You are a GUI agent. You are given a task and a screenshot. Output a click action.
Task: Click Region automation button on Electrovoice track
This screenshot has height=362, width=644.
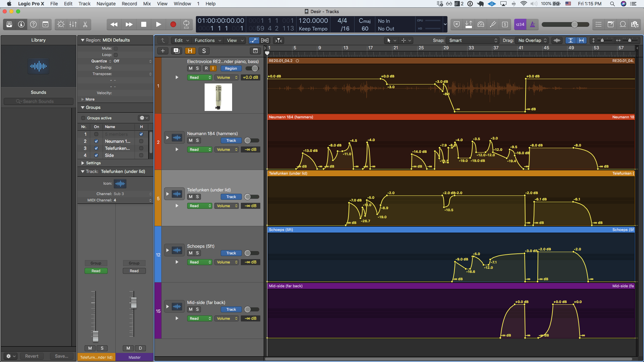coord(231,68)
